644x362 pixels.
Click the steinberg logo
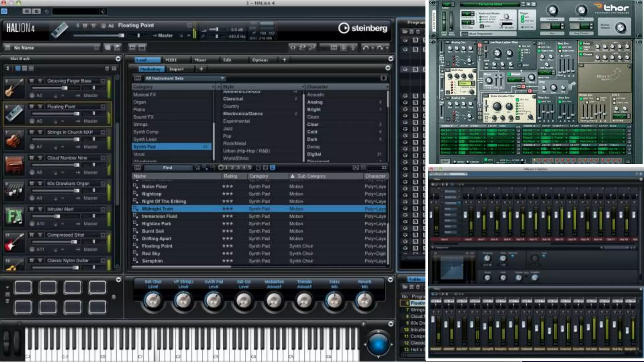pos(363,28)
